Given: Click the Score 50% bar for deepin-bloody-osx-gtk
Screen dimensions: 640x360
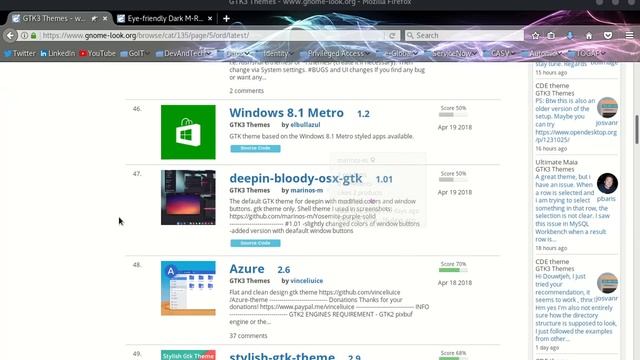Looking at the screenshot, I should 453,180.
